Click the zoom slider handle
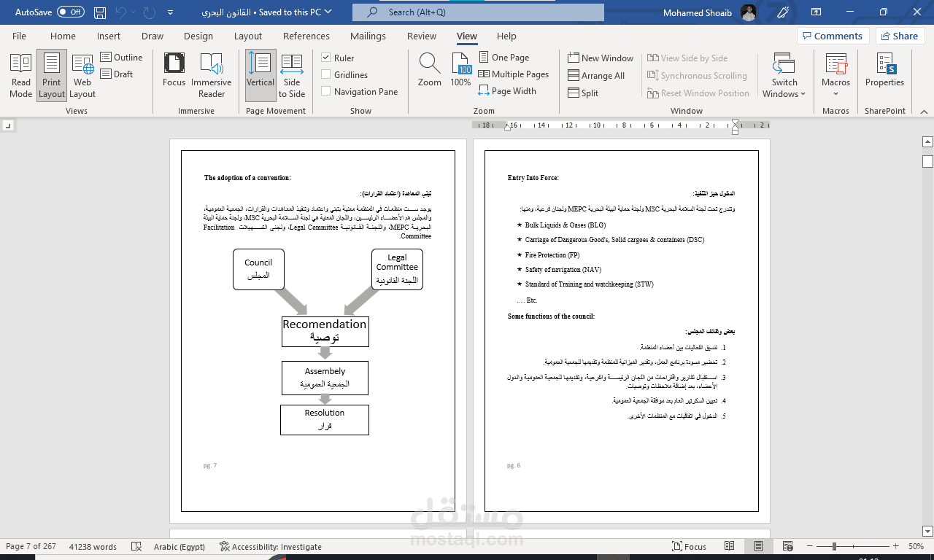 click(x=835, y=546)
